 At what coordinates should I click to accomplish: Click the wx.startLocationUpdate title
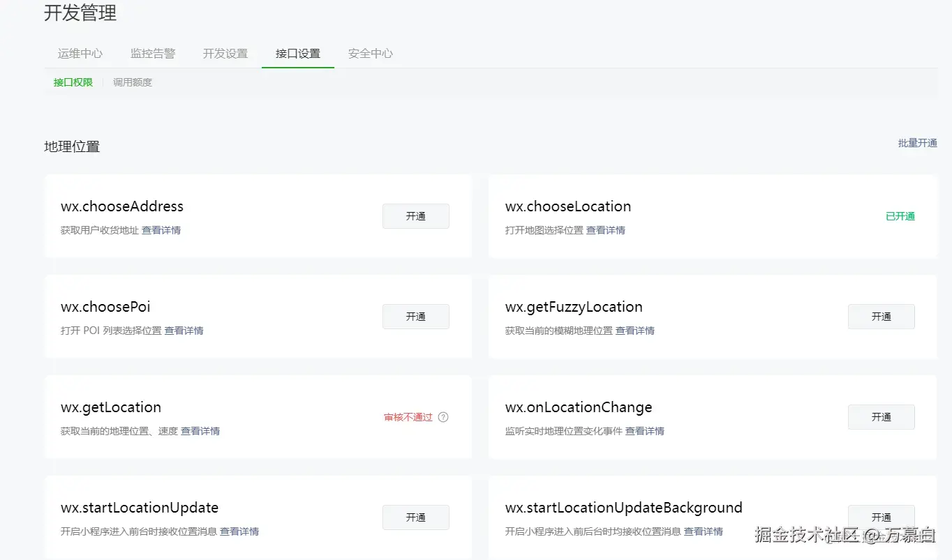pos(140,508)
